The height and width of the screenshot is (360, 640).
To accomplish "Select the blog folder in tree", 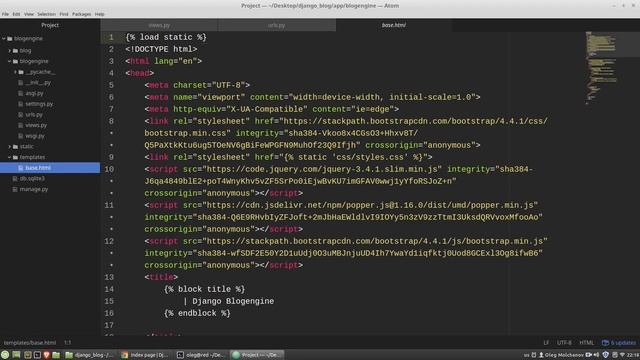I will 25,51.
